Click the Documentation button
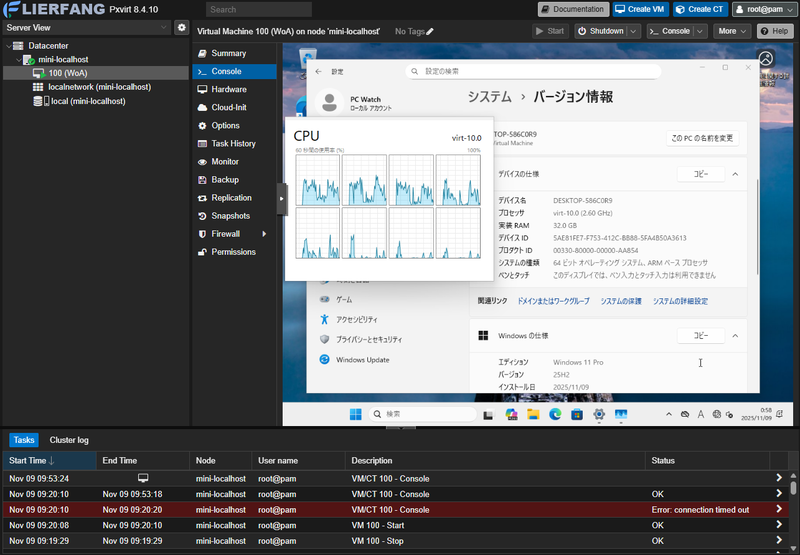The image size is (800, 555). (573, 9)
